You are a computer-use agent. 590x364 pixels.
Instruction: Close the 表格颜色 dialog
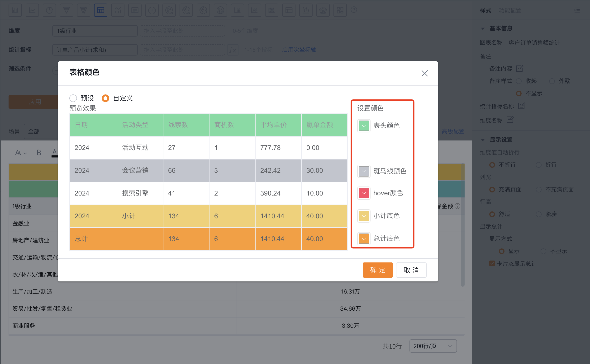tap(424, 73)
